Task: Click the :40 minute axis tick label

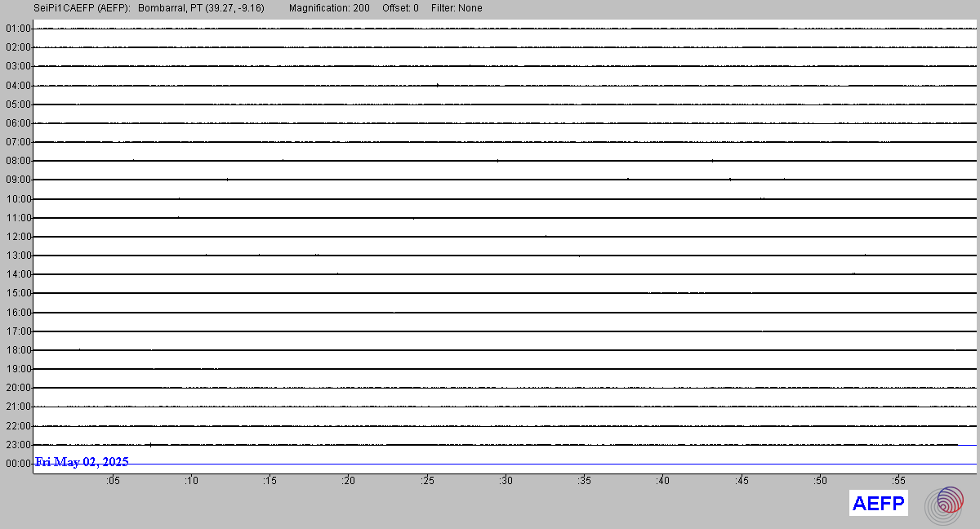Action: coord(663,482)
